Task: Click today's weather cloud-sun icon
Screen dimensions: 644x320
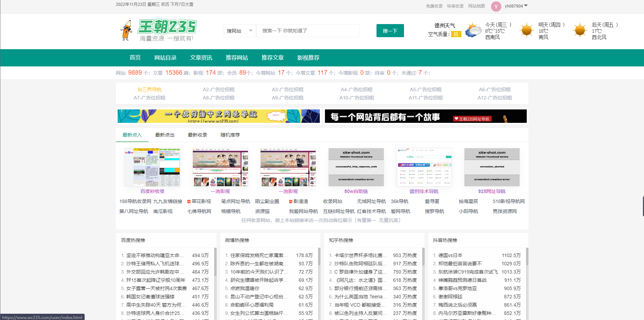Action: coord(473,30)
